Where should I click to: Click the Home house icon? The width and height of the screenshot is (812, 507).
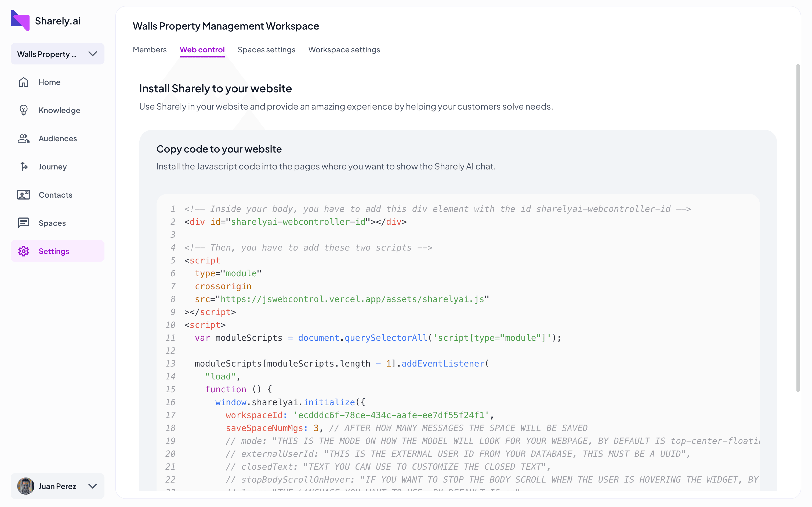(23, 82)
